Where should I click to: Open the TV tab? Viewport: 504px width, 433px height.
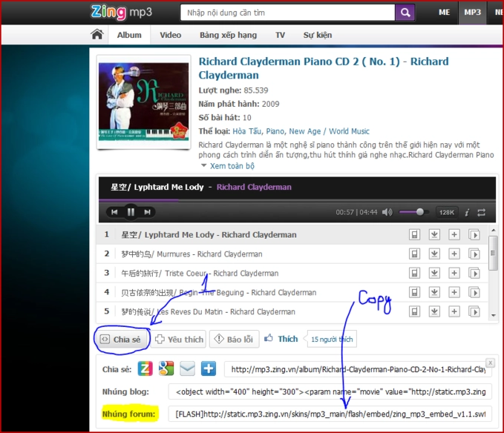pos(280,35)
